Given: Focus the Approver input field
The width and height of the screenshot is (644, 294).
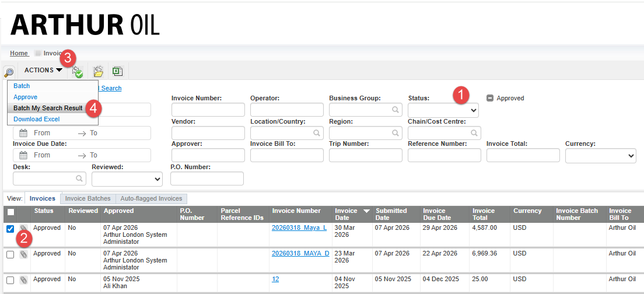Looking at the screenshot, I should [208, 155].
